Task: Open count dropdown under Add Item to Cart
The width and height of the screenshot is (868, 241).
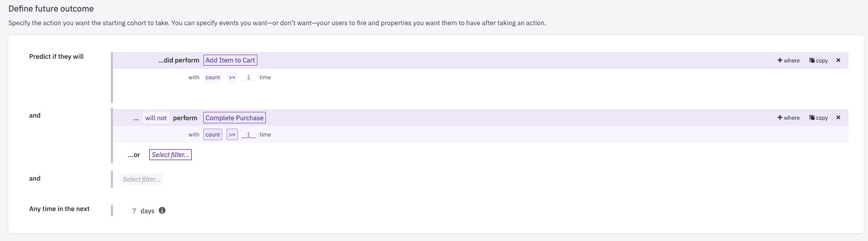Action: coord(213,77)
